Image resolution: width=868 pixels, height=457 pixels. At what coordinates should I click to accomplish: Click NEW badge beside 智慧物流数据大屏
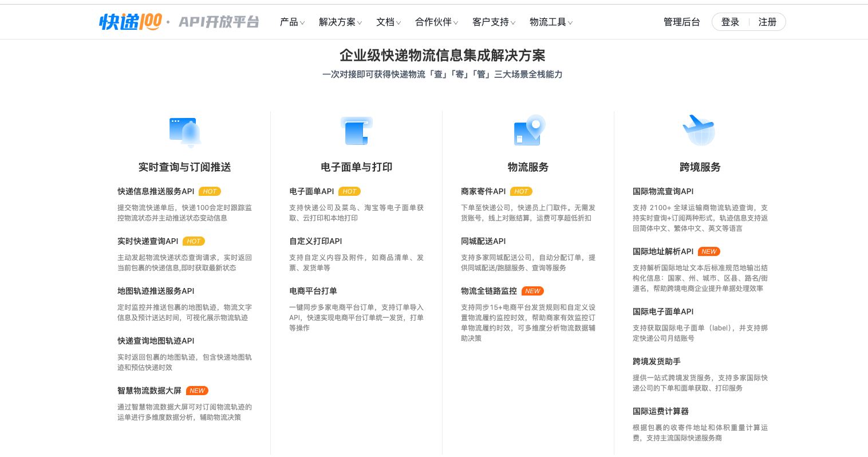tap(197, 391)
